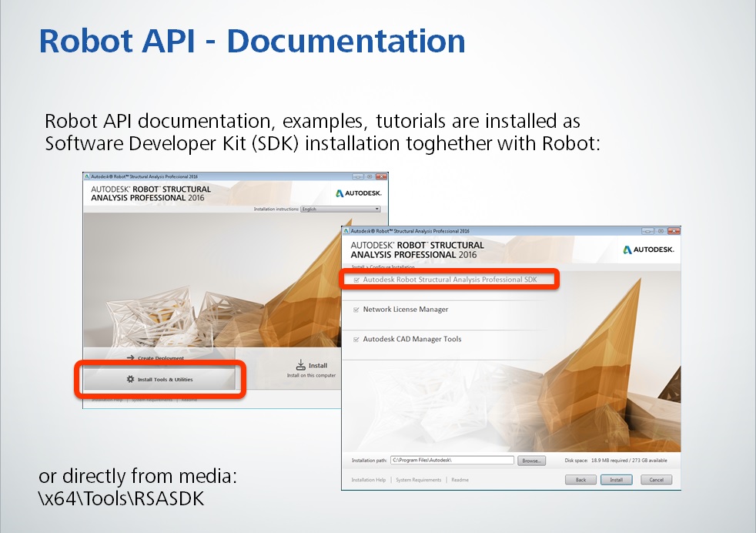Click Readme link in right installer window

click(460, 480)
